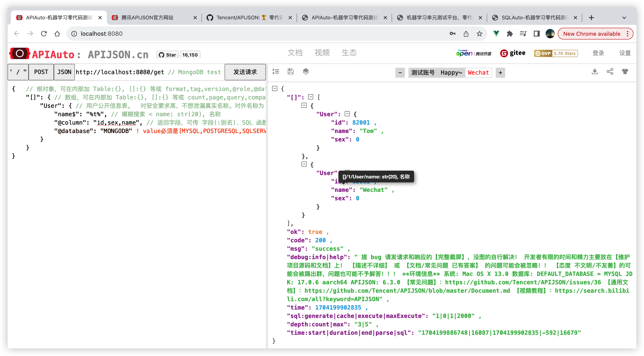Click the t-shirt theme icon
644x356 pixels.
coord(625,72)
